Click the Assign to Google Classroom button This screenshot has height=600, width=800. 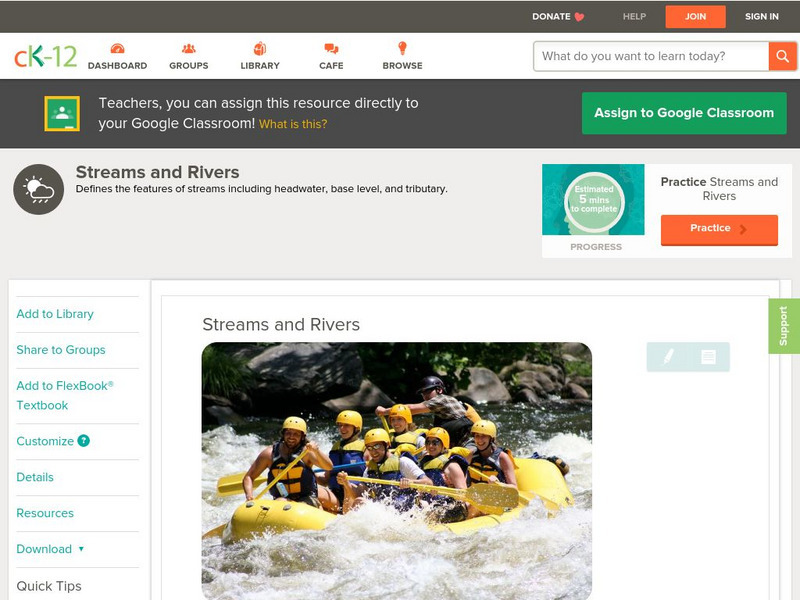[x=683, y=113]
